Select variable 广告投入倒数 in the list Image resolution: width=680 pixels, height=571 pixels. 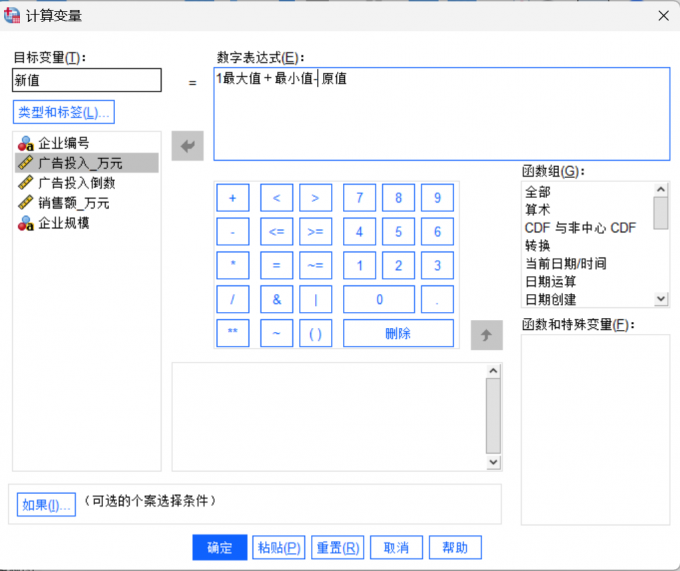coord(87,183)
